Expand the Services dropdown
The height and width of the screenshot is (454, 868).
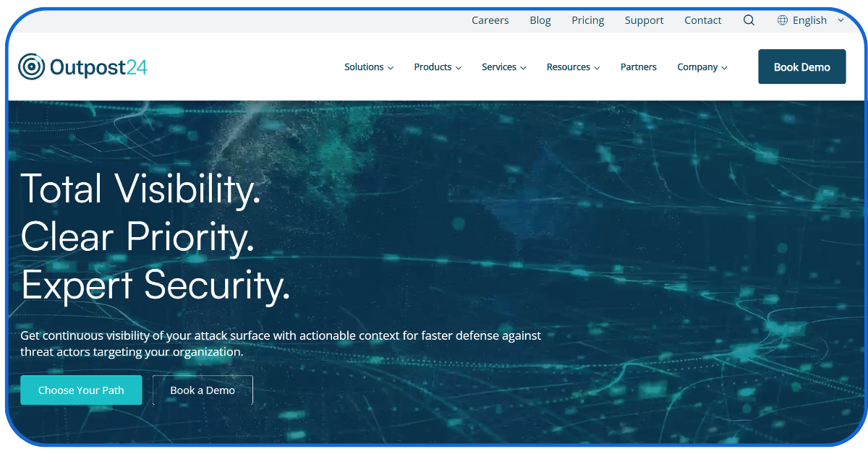click(x=503, y=67)
